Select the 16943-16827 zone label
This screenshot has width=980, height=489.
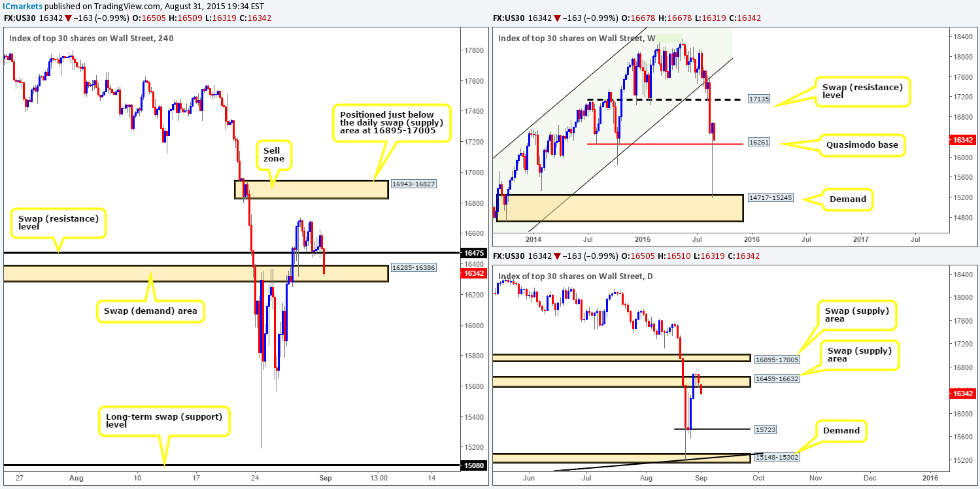(413, 184)
